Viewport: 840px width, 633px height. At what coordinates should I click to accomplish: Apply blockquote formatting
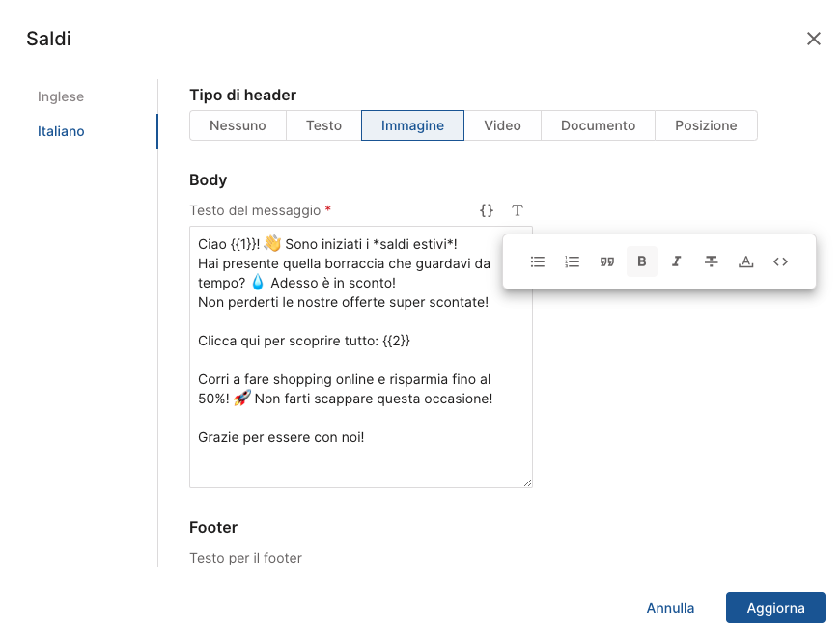607,261
